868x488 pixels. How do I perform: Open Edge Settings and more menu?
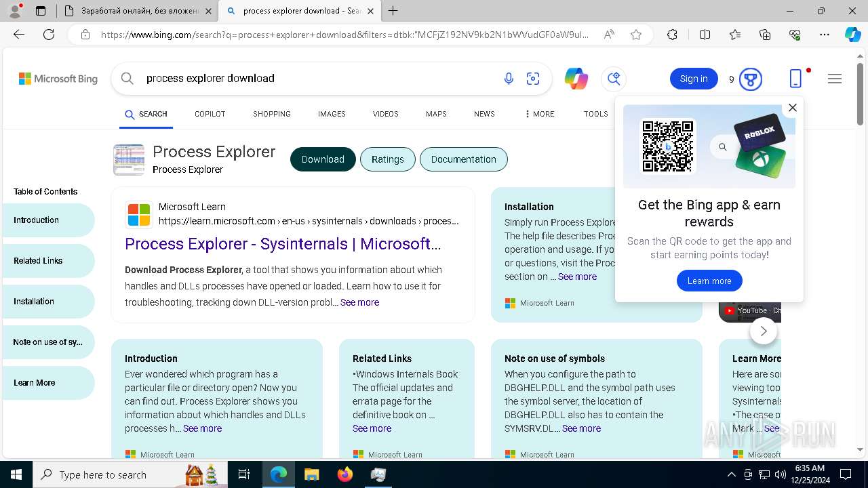pos(825,35)
